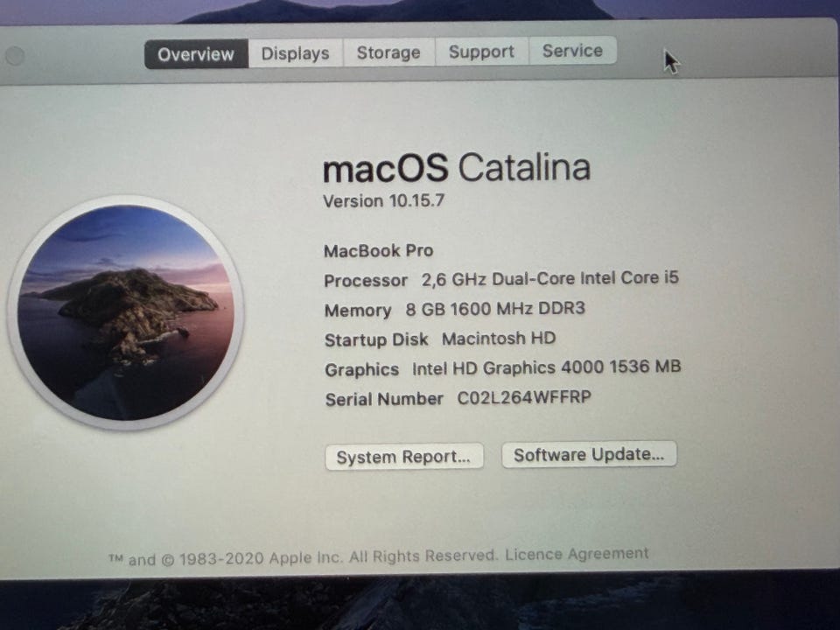Select the Overview tab
840x630 pixels.
[x=196, y=54]
